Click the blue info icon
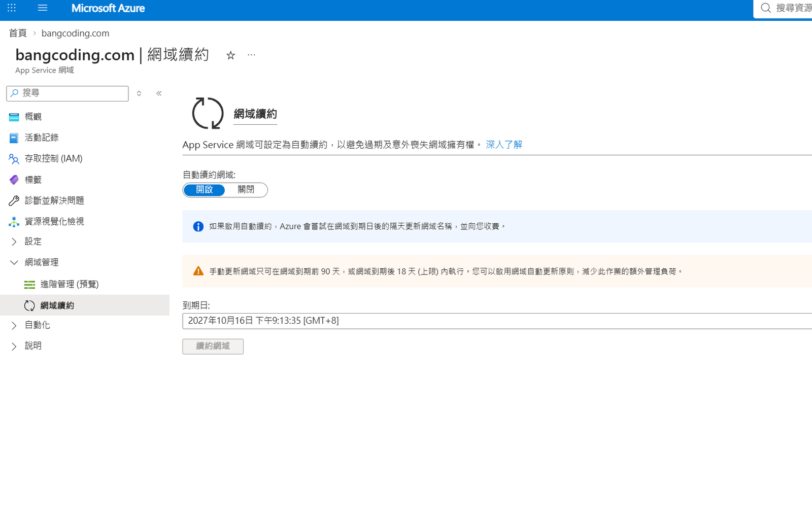The height and width of the screenshot is (515, 812). point(198,226)
